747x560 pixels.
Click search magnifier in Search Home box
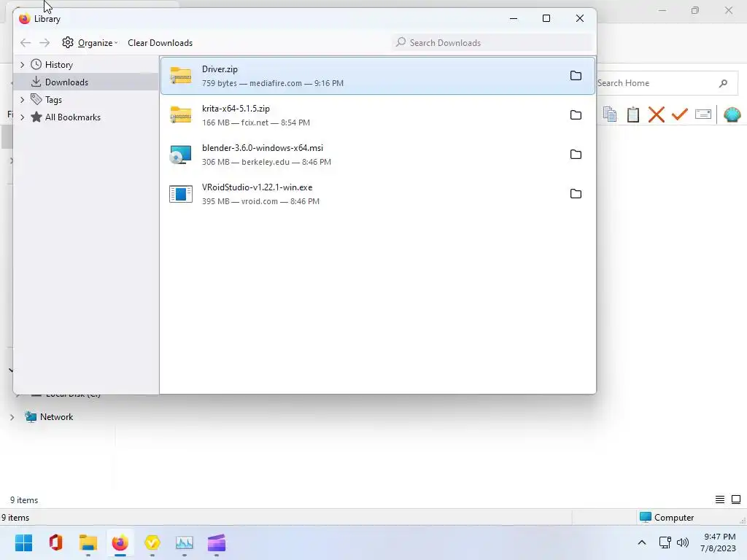coord(723,83)
